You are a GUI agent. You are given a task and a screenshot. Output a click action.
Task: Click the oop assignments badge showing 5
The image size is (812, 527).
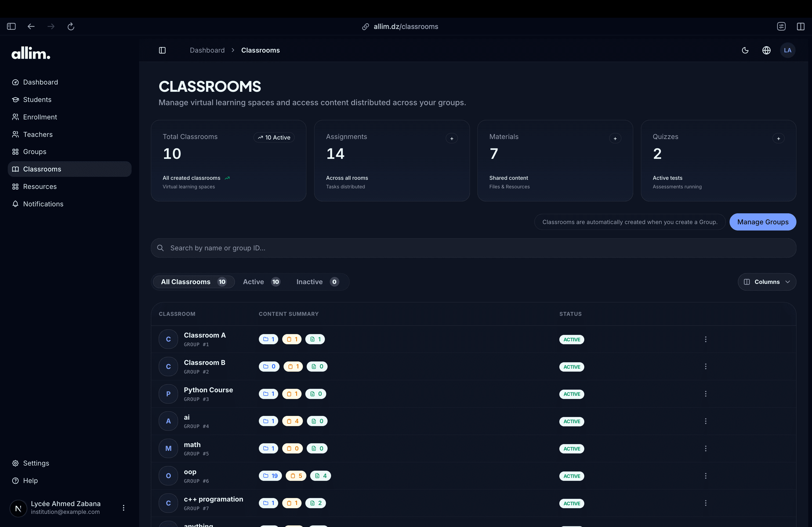pos(296,475)
